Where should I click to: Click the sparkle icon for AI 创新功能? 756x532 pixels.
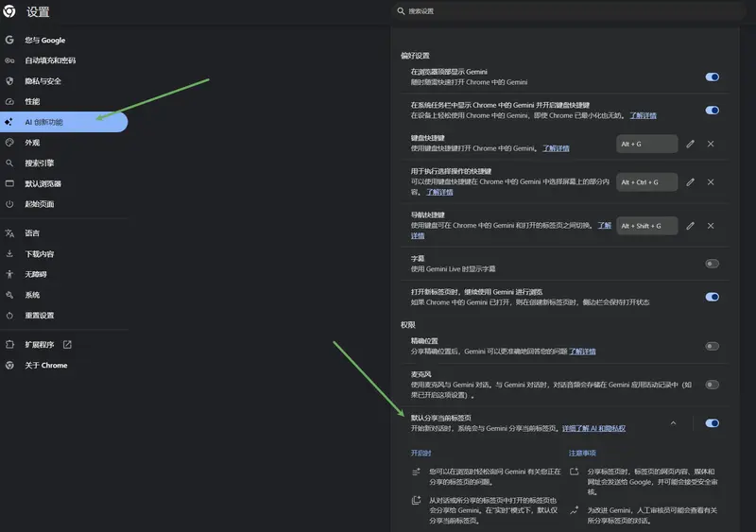[x=9, y=122]
